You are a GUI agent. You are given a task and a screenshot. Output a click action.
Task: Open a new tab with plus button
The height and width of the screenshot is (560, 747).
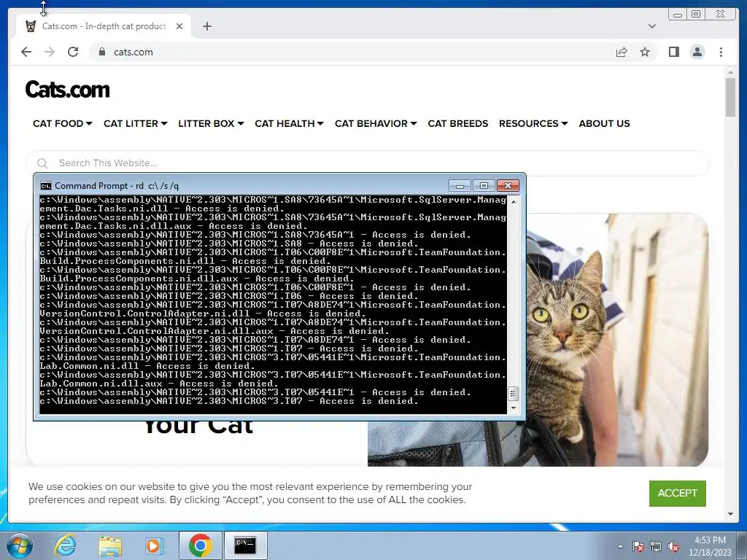(206, 26)
